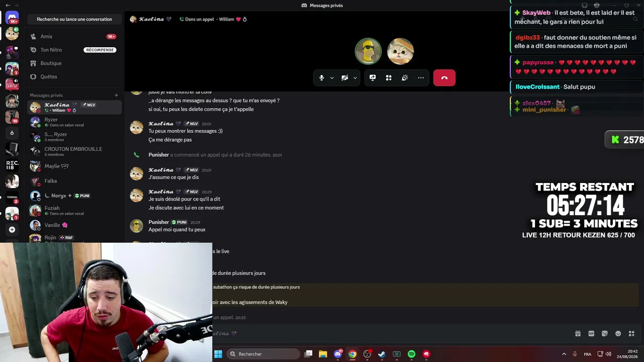
Task: Open the apps launcher in message bar
Action: pyautogui.click(x=631, y=333)
